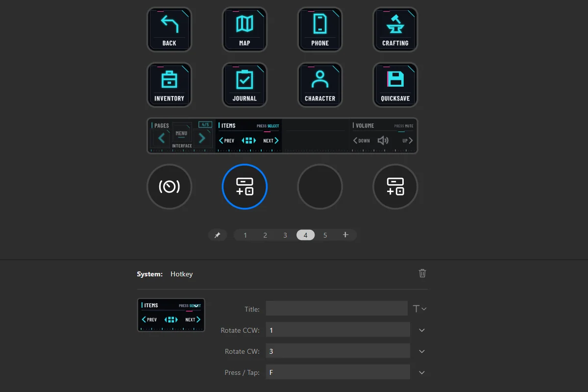
Task: Choose the Crafting key
Action: pos(395,29)
